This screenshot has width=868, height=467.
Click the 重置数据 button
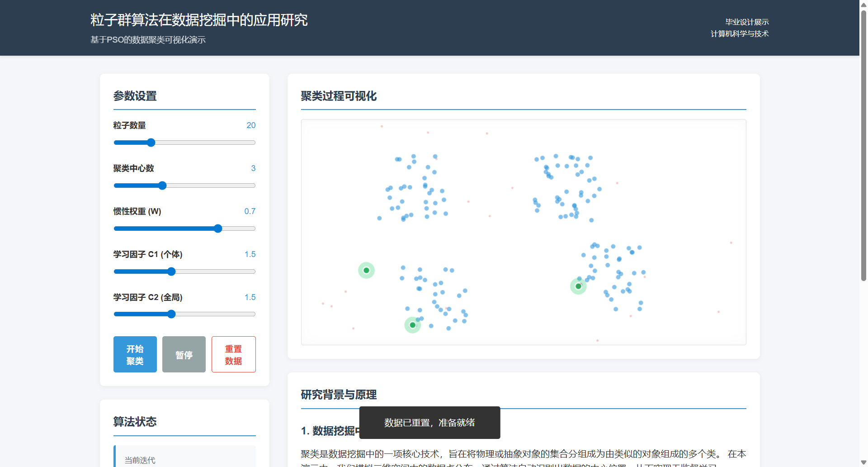pos(233,354)
